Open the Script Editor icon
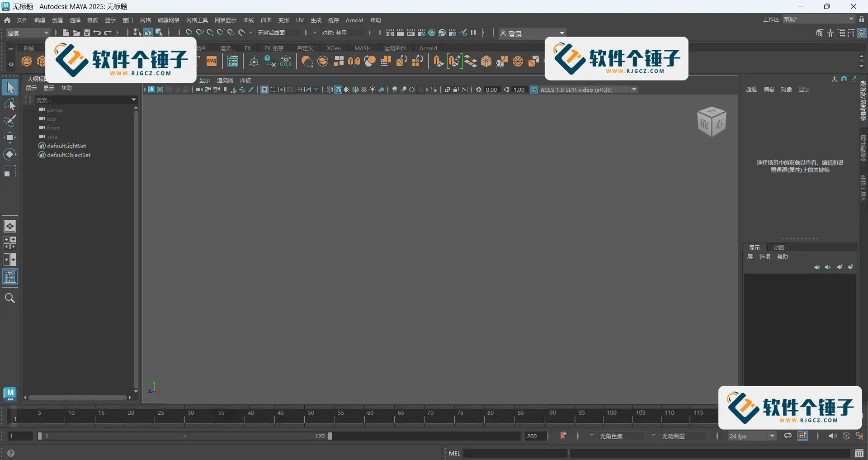This screenshot has height=460, width=868. pyautogui.click(x=859, y=453)
